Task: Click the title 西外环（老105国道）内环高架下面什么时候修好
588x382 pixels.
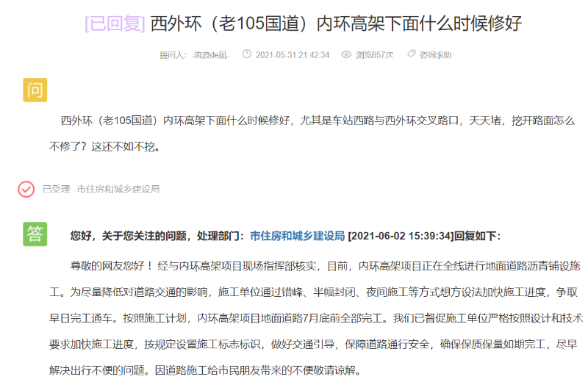Action: pyautogui.click(x=336, y=24)
